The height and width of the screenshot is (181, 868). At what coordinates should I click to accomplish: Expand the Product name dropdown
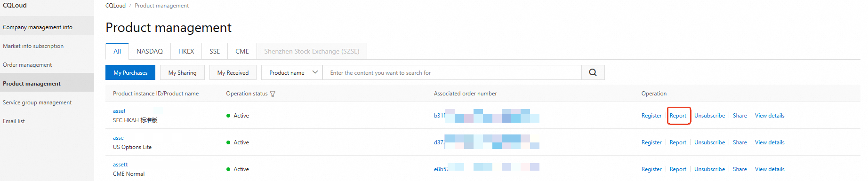(292, 72)
